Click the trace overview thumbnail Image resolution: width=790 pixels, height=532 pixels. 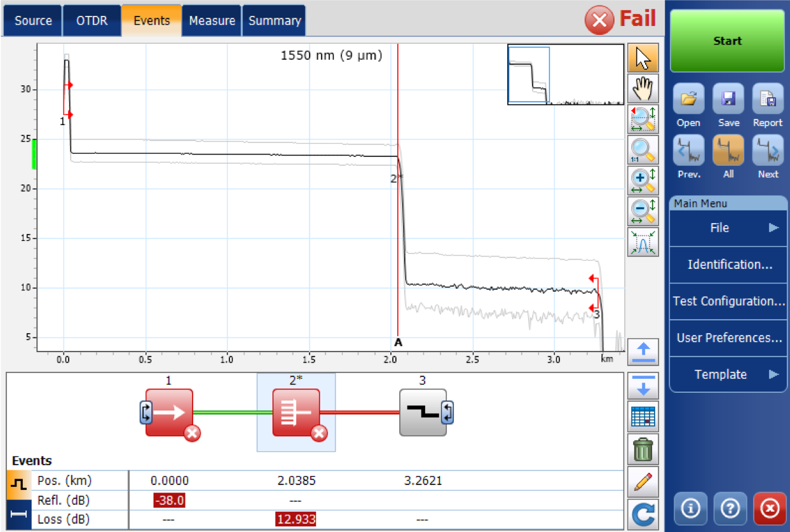(x=565, y=74)
